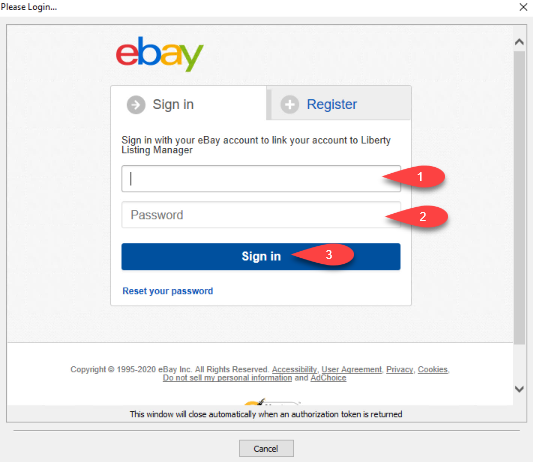Open Do not sell my personal information
This screenshot has height=462, width=533.
(227, 378)
